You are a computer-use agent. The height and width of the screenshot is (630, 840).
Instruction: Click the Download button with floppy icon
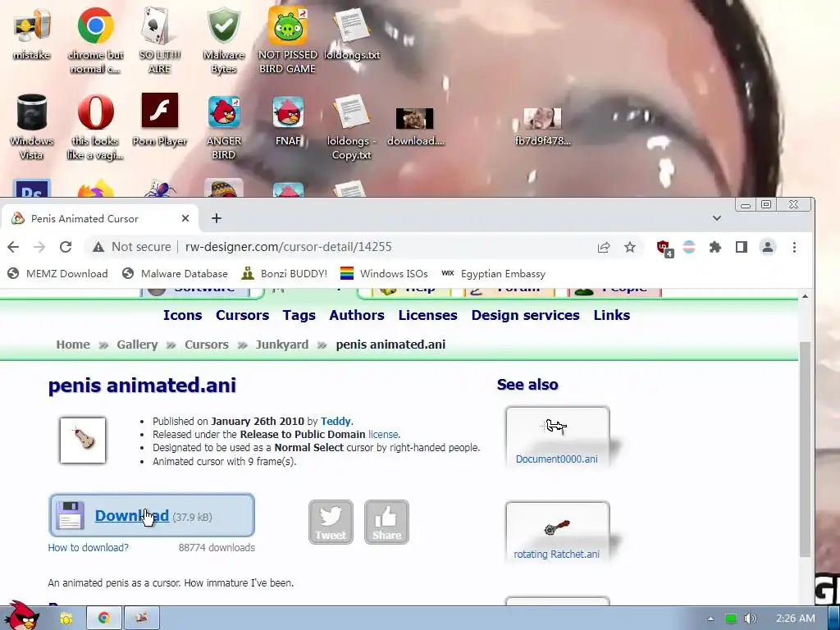point(152,515)
